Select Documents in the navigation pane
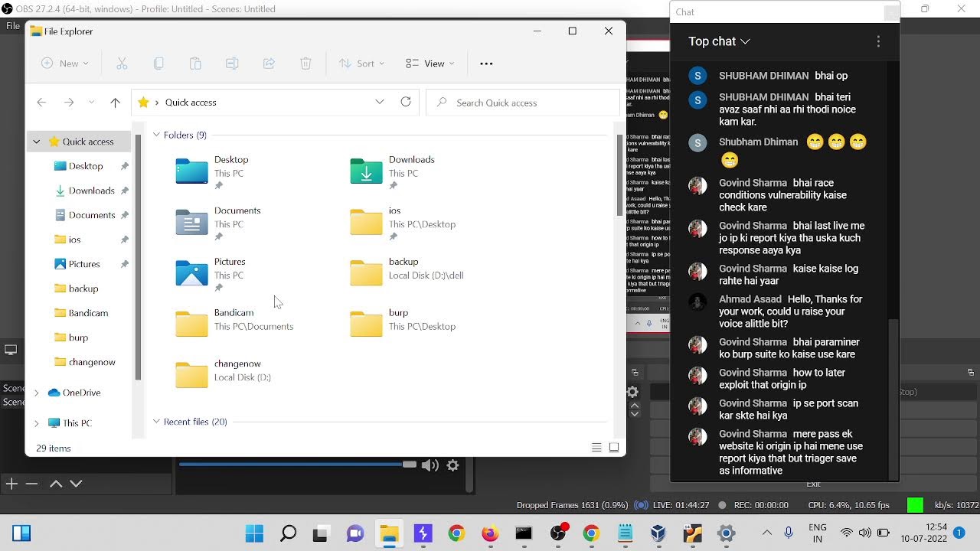 tap(90, 215)
